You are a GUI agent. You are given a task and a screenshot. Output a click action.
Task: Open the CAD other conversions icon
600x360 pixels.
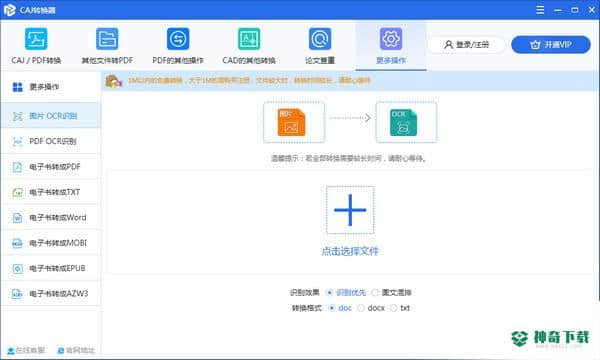pyautogui.click(x=249, y=39)
